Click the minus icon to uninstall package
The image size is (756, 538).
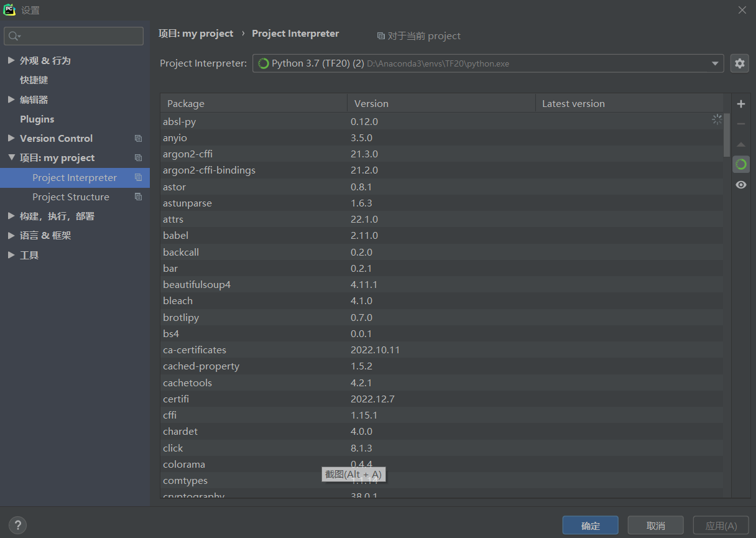[x=740, y=124]
